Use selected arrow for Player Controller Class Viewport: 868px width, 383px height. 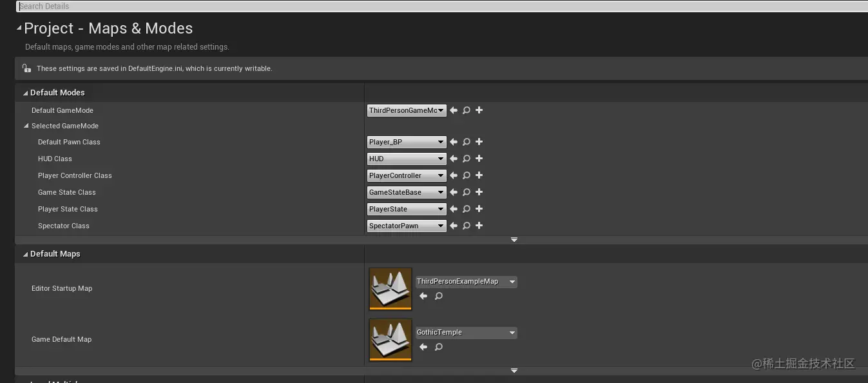454,175
